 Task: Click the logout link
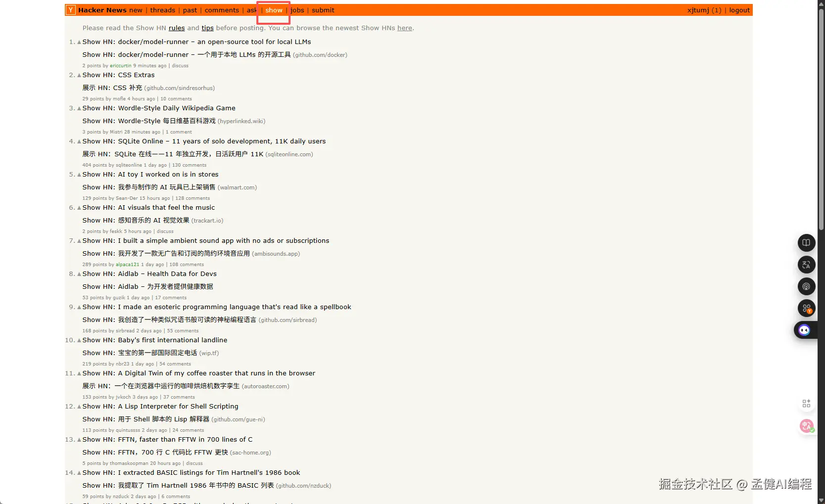[739, 10]
